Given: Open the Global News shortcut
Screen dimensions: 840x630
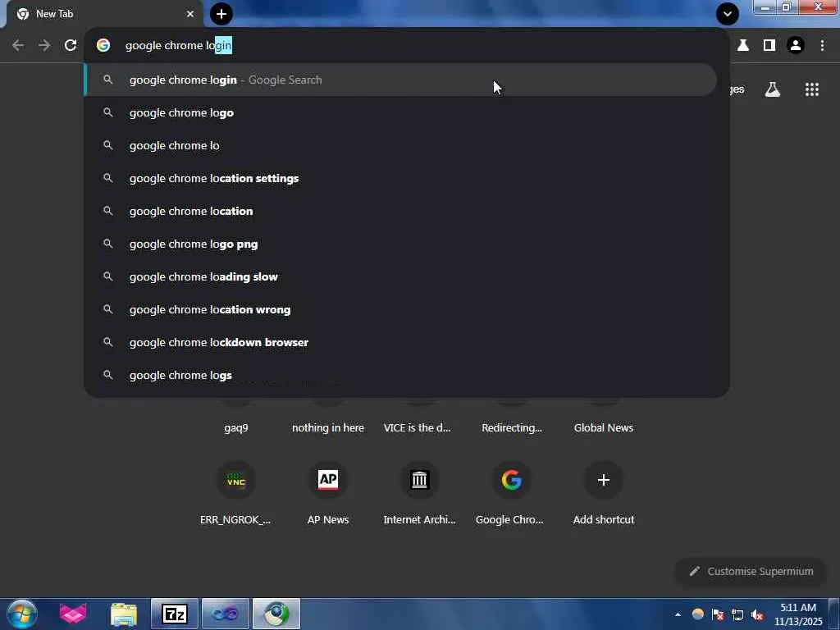Looking at the screenshot, I should pyautogui.click(x=604, y=427).
